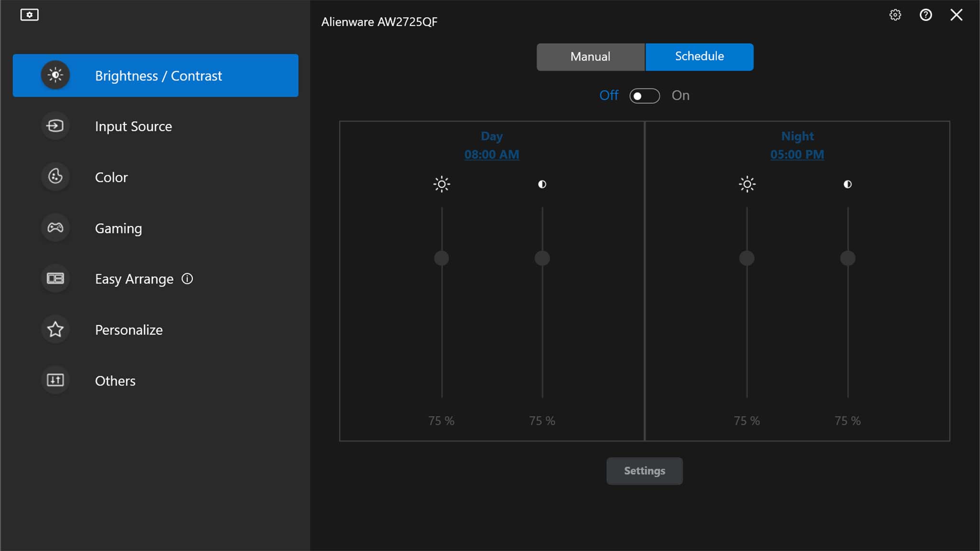
Task: Click the Easy Arrange icon
Action: pyautogui.click(x=55, y=278)
